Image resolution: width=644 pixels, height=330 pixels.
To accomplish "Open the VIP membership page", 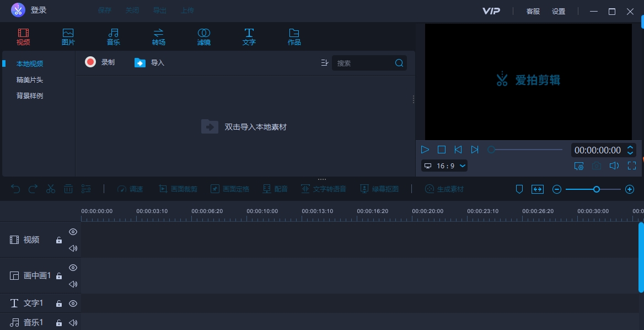I will 491,11.
